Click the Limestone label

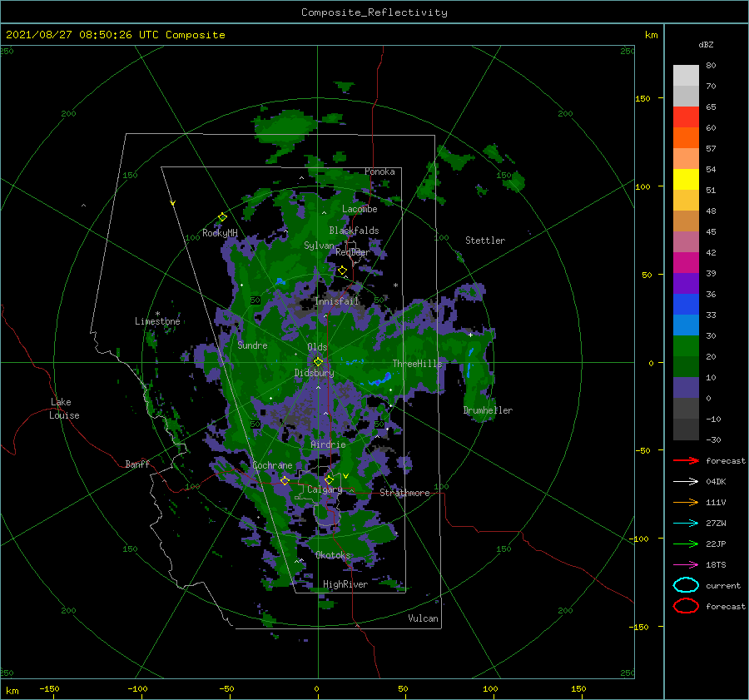click(157, 321)
